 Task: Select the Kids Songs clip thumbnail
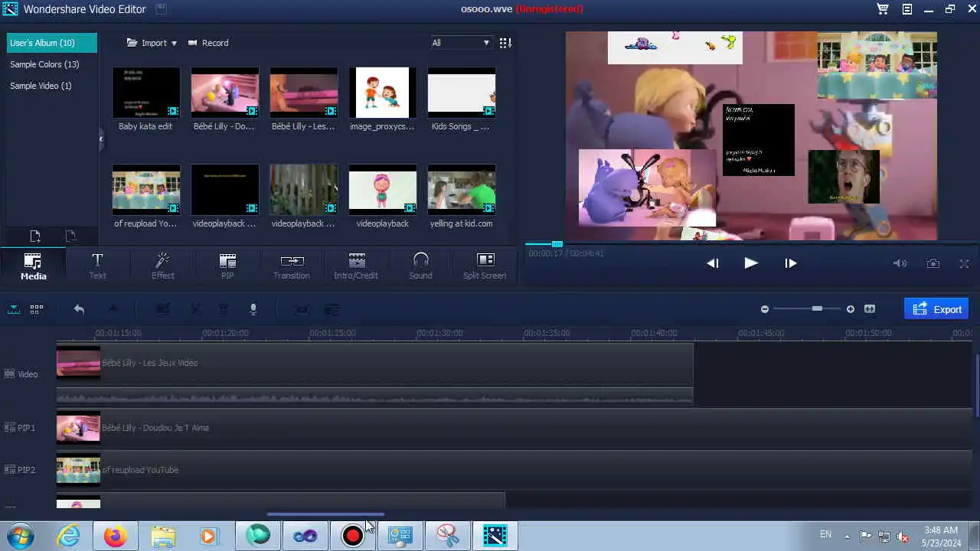[461, 93]
